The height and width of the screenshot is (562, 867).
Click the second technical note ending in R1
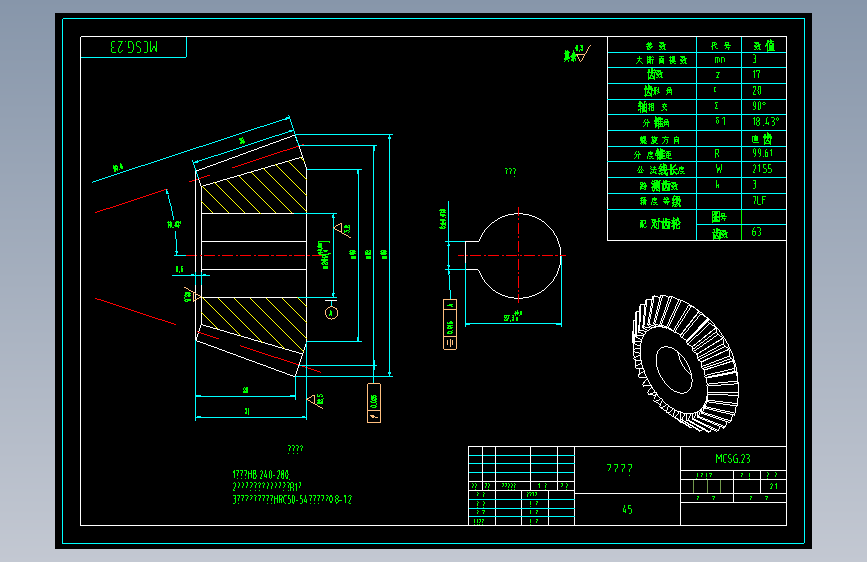[267, 487]
